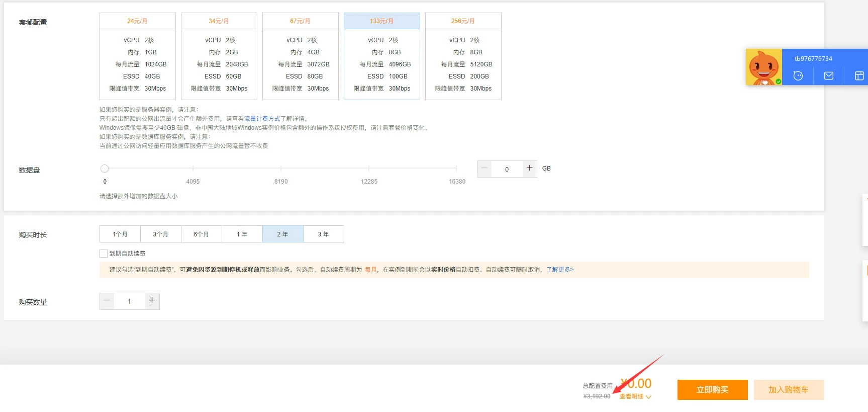Expand 查看明细 price details
This screenshot has width=868, height=412.
click(635, 396)
